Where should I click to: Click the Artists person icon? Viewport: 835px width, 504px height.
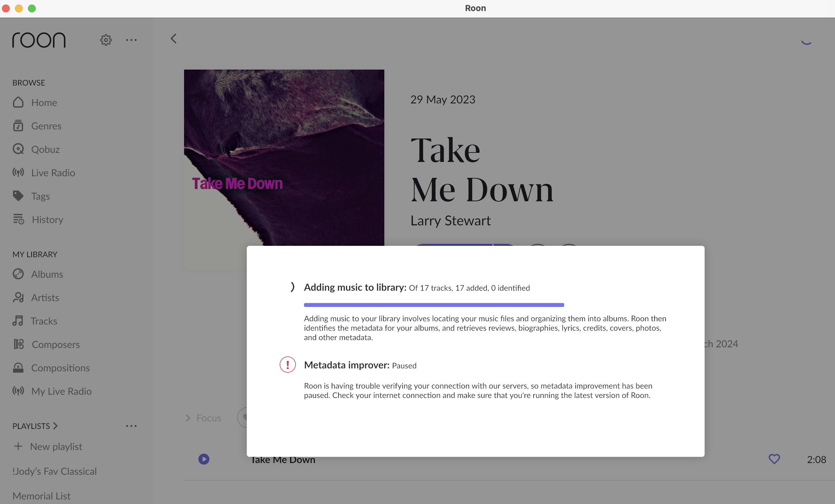[x=18, y=297]
